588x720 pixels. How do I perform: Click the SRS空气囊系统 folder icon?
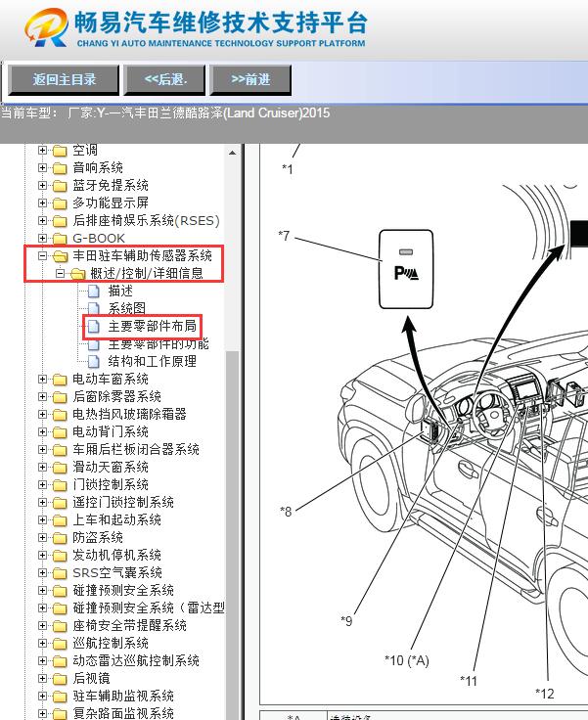tap(60, 573)
